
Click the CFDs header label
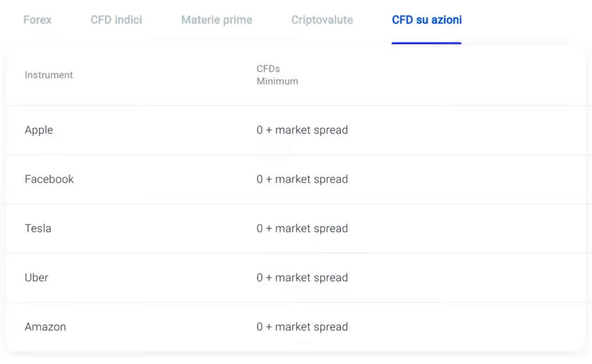tap(268, 69)
